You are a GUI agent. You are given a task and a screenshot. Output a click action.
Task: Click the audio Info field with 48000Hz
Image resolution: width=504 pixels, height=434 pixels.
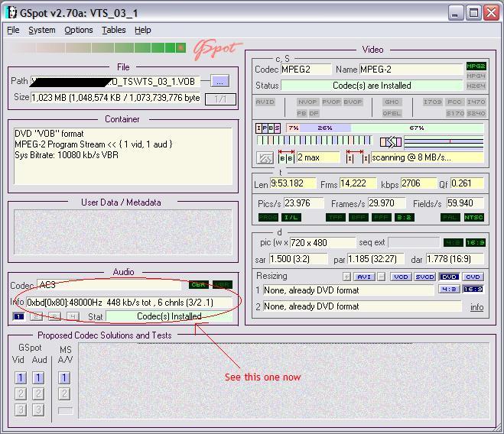point(129,303)
